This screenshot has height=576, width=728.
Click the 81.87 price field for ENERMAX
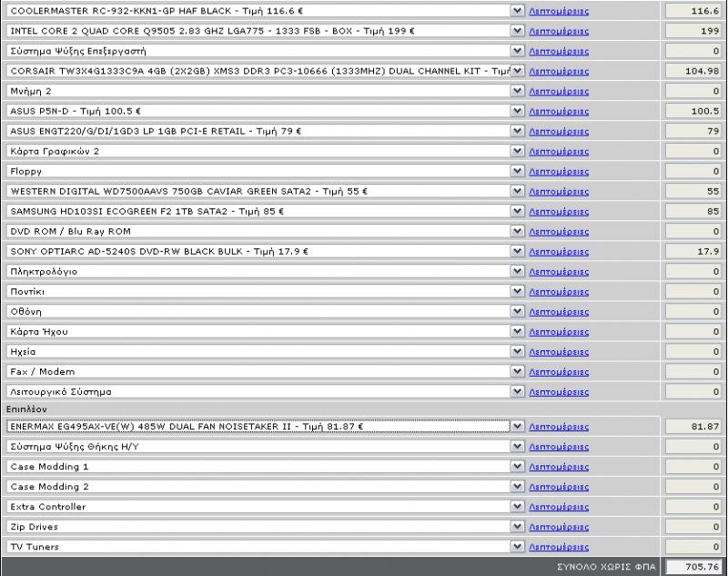pos(693,426)
